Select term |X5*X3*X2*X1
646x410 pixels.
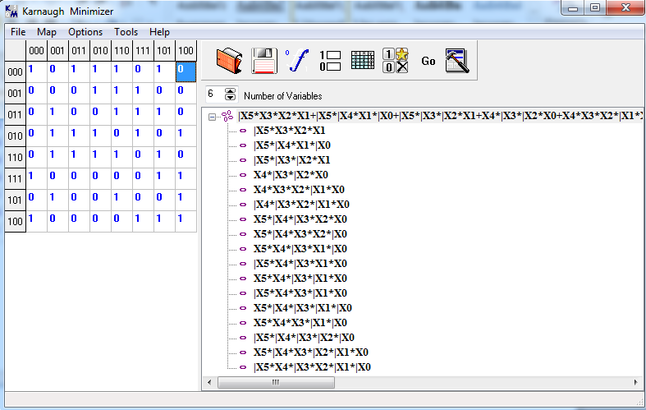(290, 131)
